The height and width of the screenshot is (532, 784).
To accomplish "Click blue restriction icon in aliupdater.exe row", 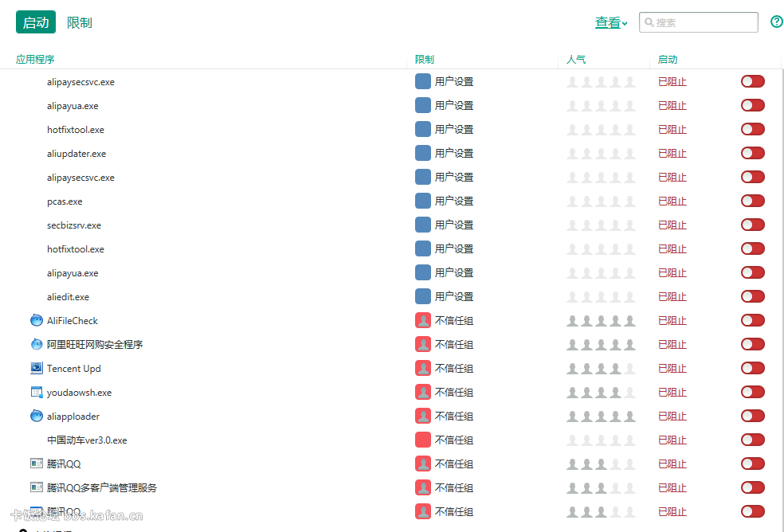I will (423, 153).
